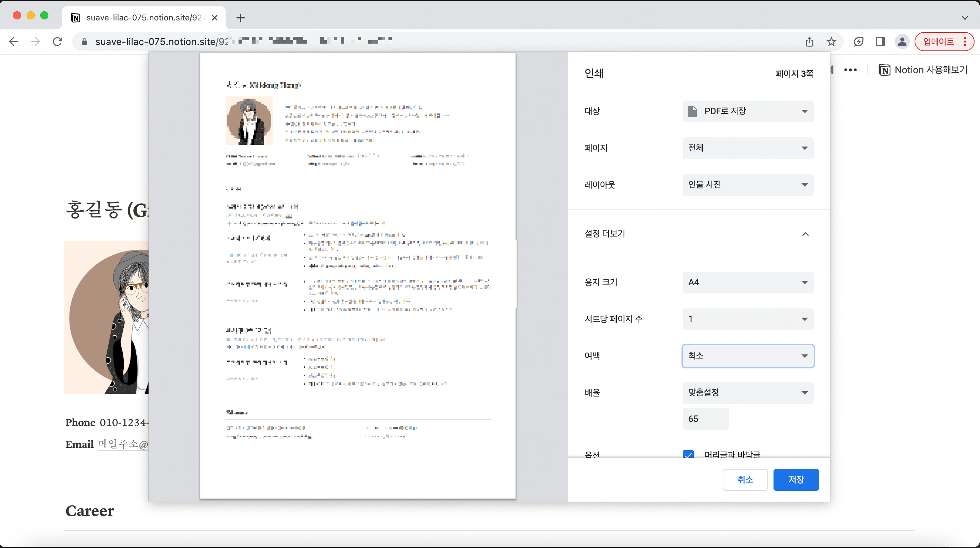Open the Notion three-dots menu

click(x=850, y=70)
